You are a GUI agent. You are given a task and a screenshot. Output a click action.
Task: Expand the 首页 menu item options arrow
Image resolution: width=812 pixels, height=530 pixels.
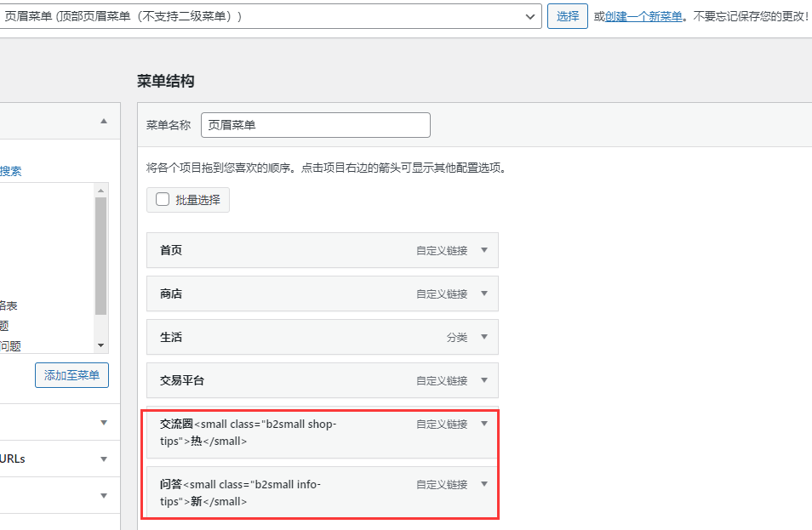click(x=484, y=250)
